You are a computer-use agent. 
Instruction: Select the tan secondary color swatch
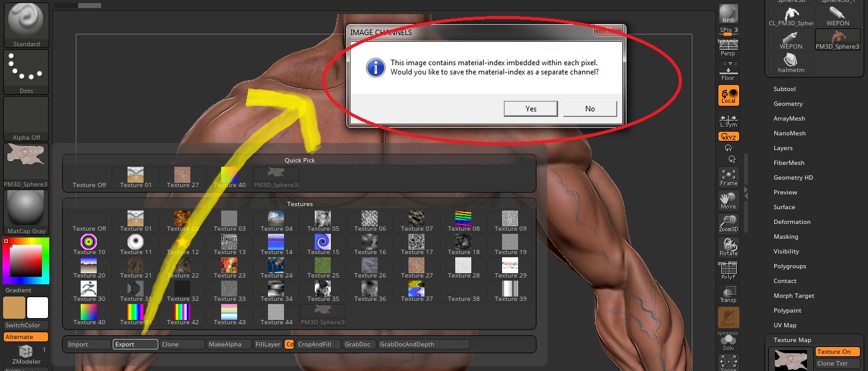pyautogui.click(x=14, y=308)
